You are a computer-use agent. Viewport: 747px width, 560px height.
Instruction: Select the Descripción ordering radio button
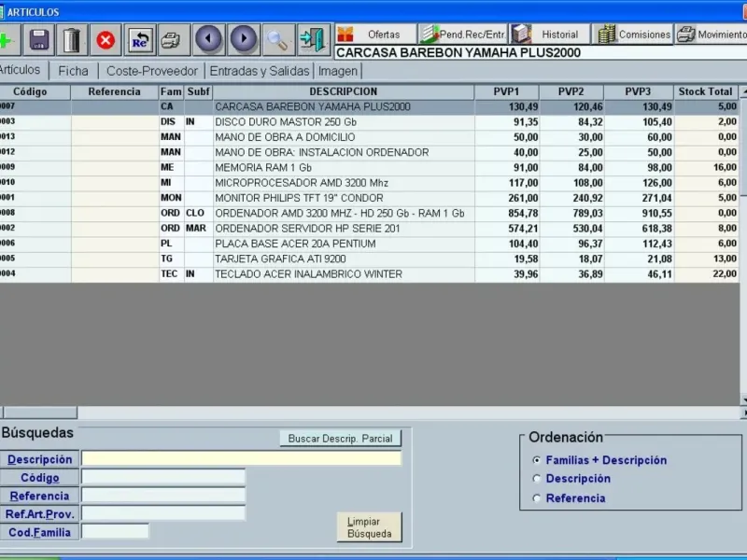pyautogui.click(x=537, y=479)
